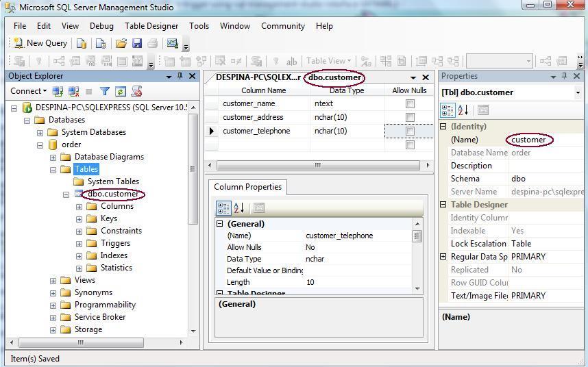Collapse the dbo.customer table node
588x367 pixels.
pyautogui.click(x=66, y=194)
